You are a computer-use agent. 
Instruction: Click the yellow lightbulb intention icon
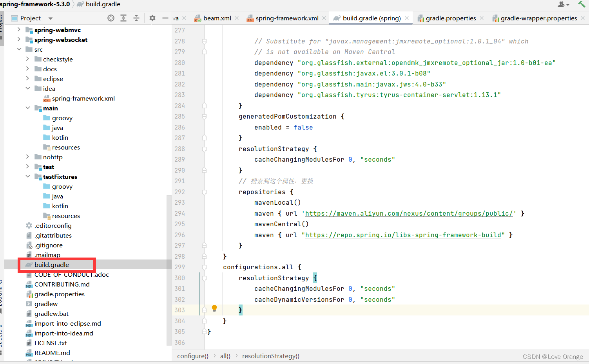click(x=214, y=308)
